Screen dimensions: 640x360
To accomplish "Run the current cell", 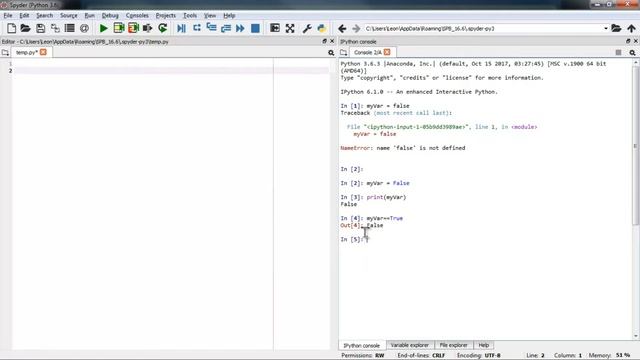I will (119, 28).
